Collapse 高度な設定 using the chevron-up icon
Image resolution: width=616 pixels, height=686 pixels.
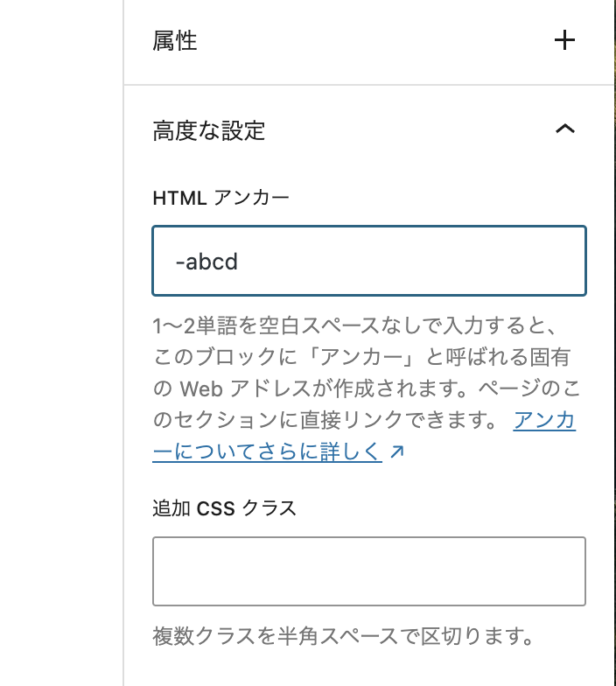(565, 129)
